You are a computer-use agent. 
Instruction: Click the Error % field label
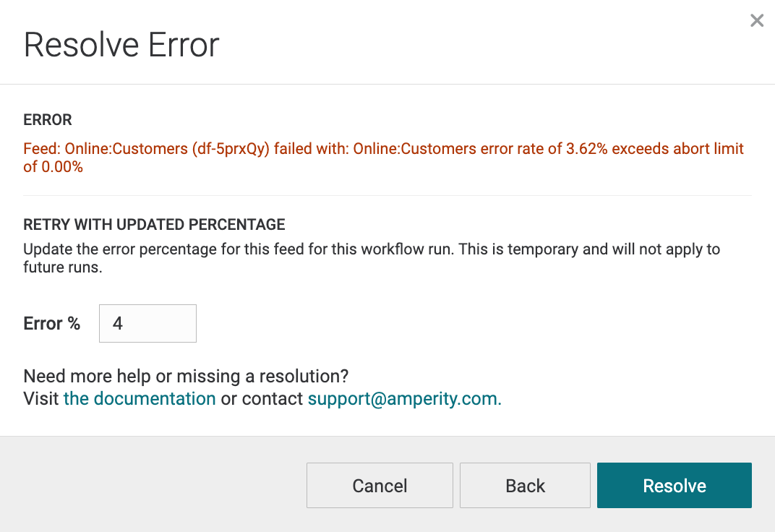(52, 324)
